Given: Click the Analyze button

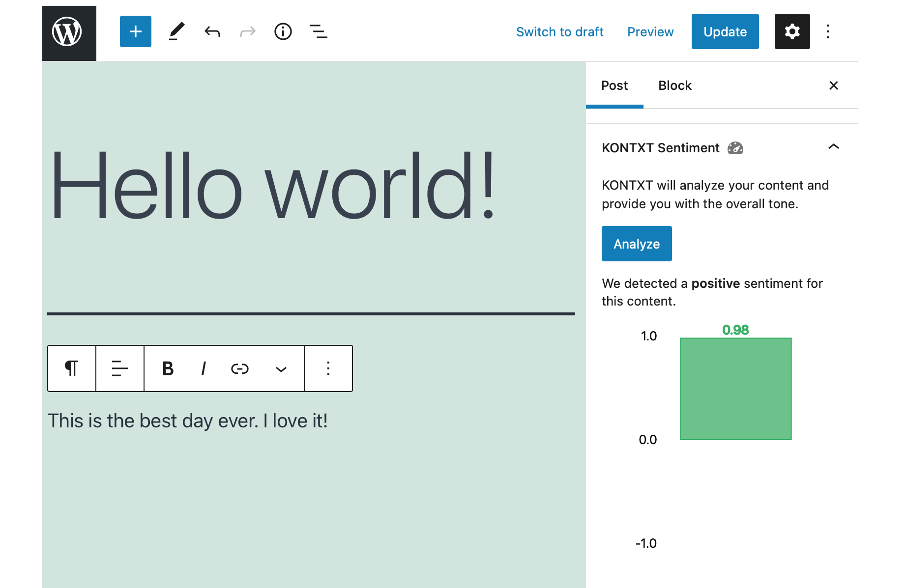Looking at the screenshot, I should pos(637,244).
